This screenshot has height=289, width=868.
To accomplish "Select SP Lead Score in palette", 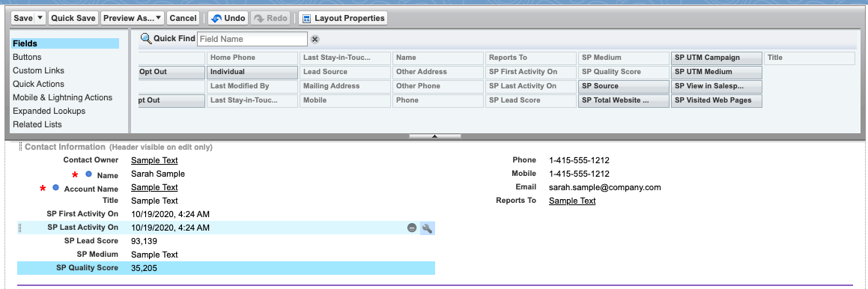I will [531, 101].
